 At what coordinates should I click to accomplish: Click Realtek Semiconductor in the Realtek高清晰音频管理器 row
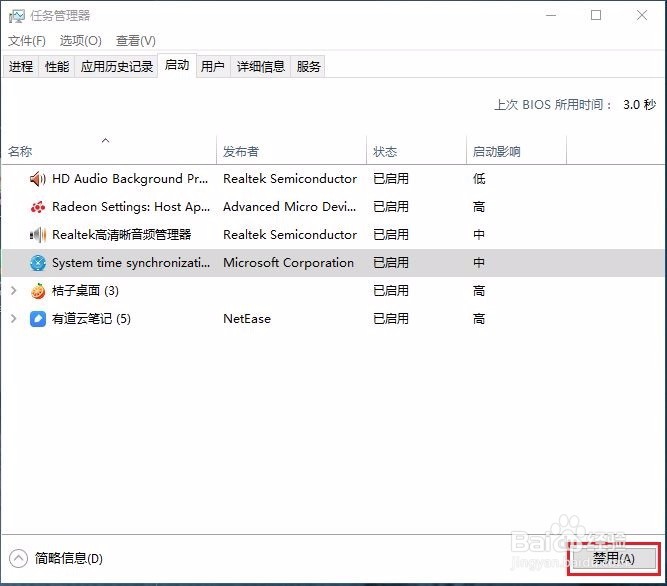[290, 235]
